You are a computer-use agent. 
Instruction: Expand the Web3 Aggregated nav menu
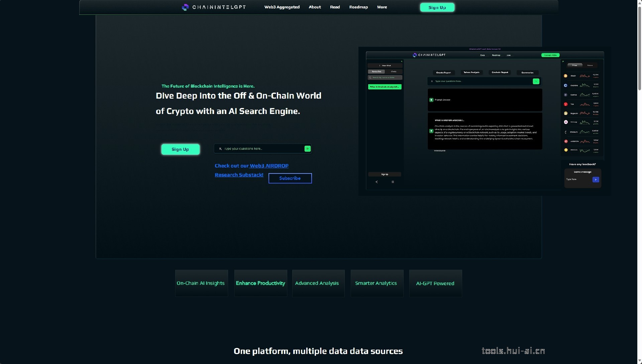point(282,7)
